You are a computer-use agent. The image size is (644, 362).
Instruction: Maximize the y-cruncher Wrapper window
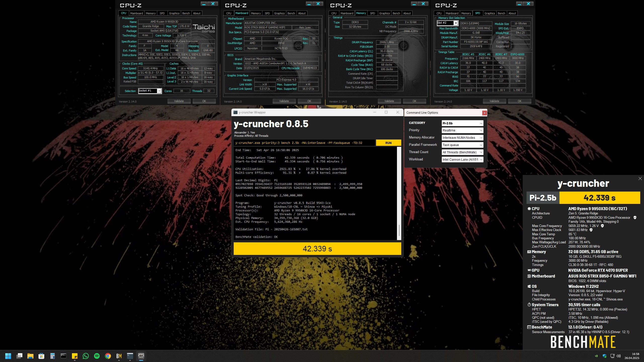click(x=386, y=112)
